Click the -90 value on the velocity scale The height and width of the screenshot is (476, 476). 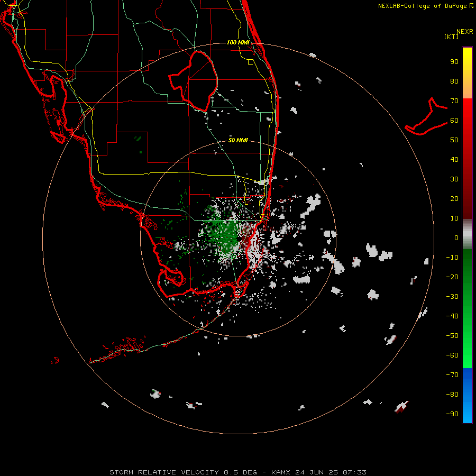[x=452, y=414]
